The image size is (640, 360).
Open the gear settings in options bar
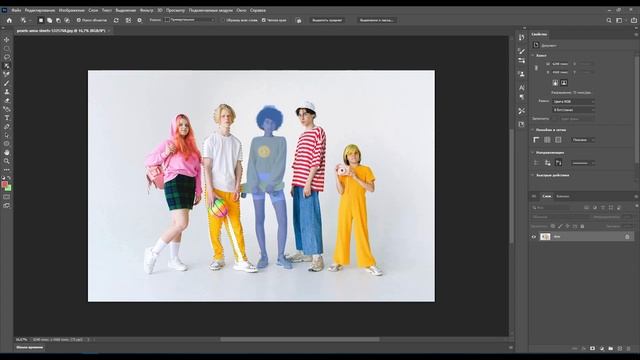pyautogui.click(x=140, y=20)
